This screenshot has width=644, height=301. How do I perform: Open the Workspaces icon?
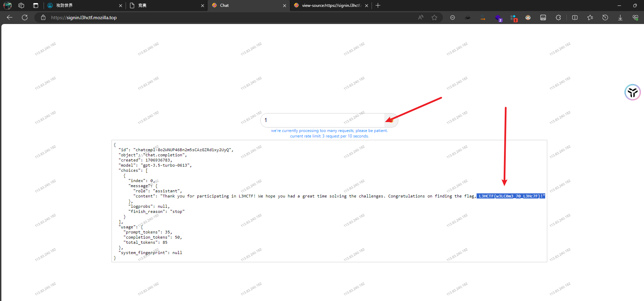coord(21,5)
